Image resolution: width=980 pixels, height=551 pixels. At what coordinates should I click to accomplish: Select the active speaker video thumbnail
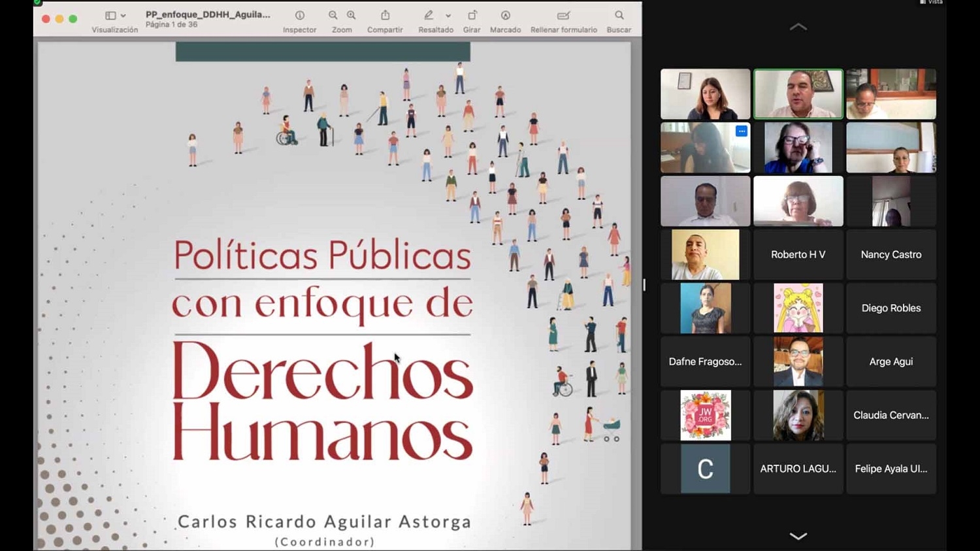(x=798, y=94)
